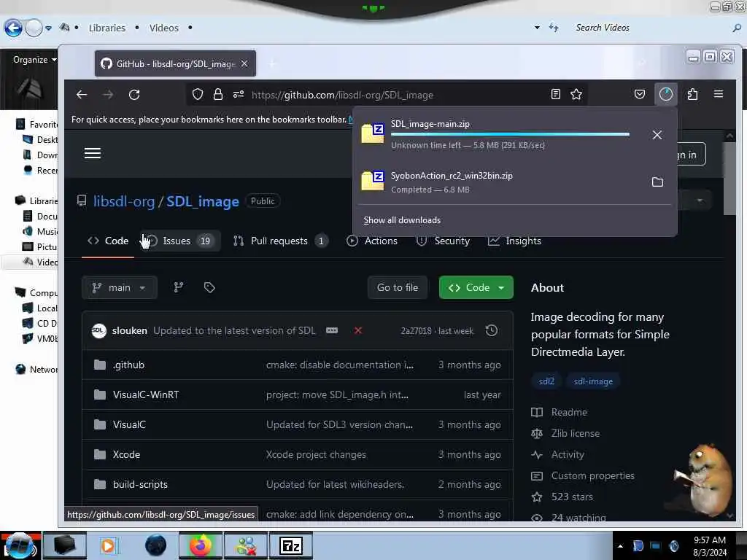Screen dimensions: 747x560
Task: Expand commit message ellipsis button
Action: (332, 330)
